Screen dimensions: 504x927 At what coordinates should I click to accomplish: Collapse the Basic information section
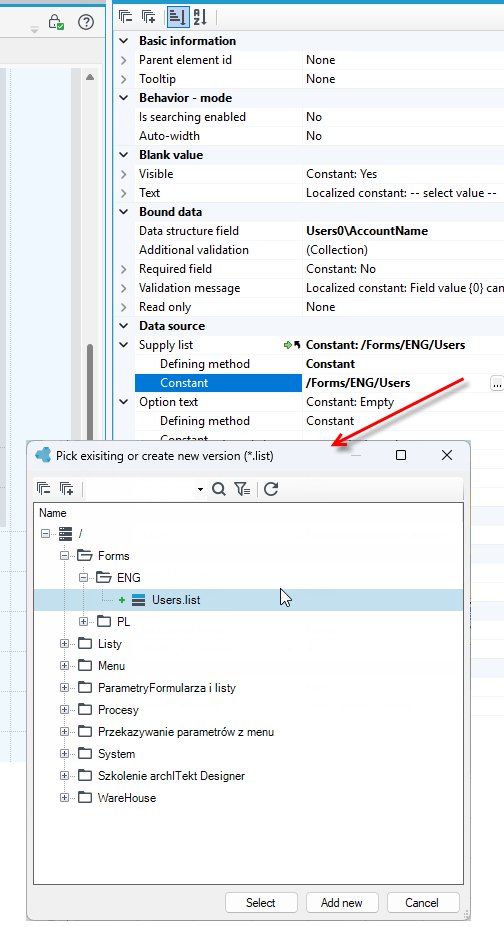[123, 41]
